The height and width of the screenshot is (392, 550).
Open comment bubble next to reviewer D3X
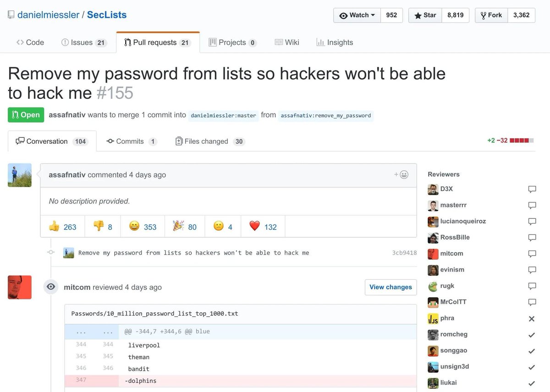point(532,189)
